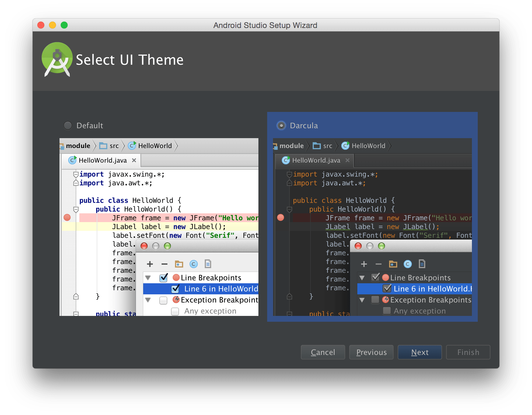Toggle Line 6 checkbox in Darcula preview

tap(387, 289)
